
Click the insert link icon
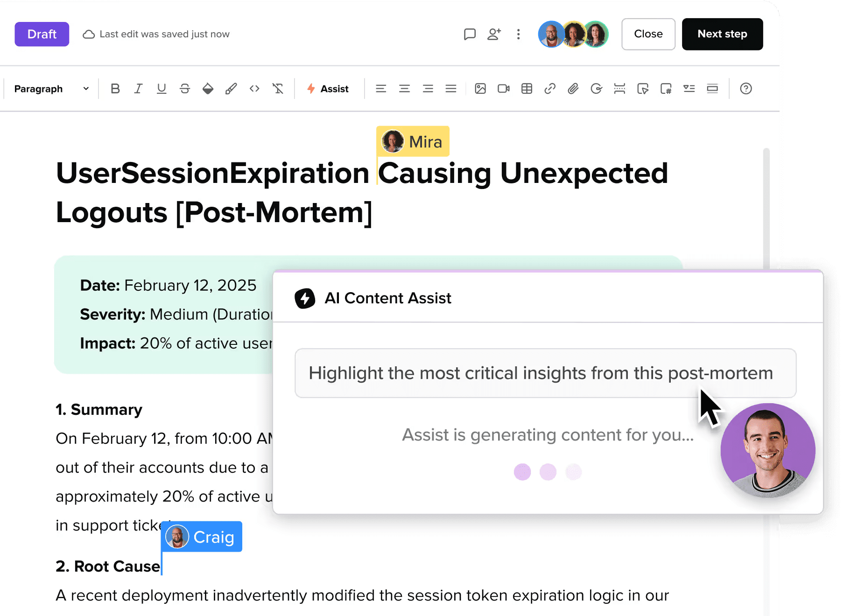550,89
